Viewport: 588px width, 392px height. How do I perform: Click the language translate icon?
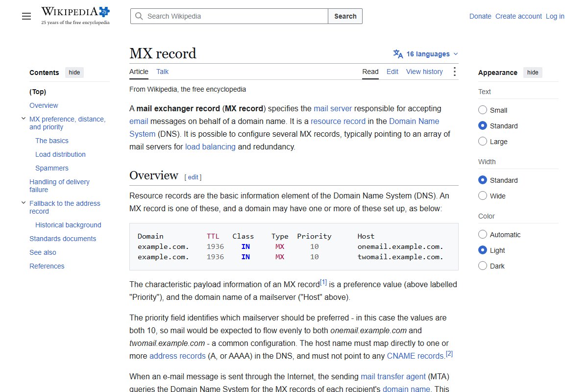[x=398, y=54]
